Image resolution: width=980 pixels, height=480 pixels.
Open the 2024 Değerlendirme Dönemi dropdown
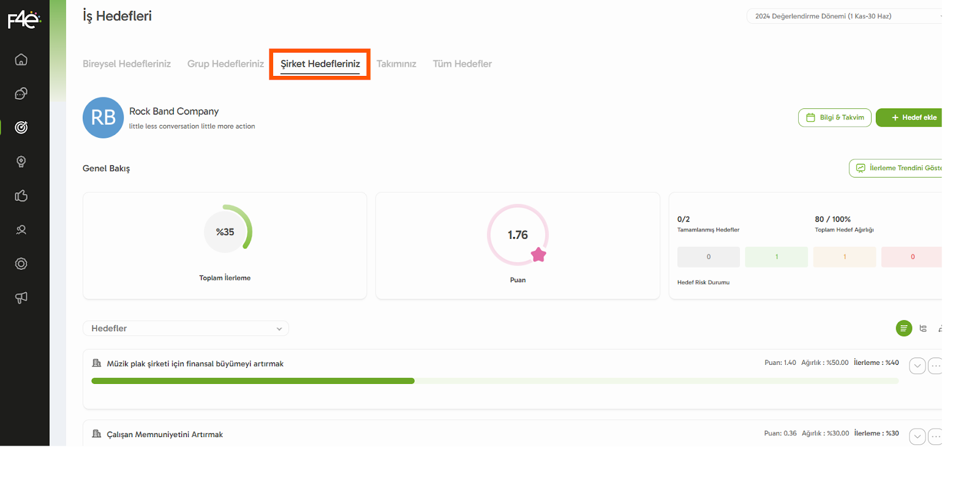click(844, 17)
